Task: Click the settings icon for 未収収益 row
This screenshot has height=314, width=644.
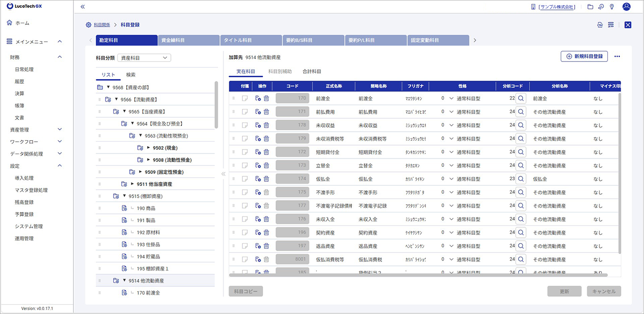Action: (258, 125)
